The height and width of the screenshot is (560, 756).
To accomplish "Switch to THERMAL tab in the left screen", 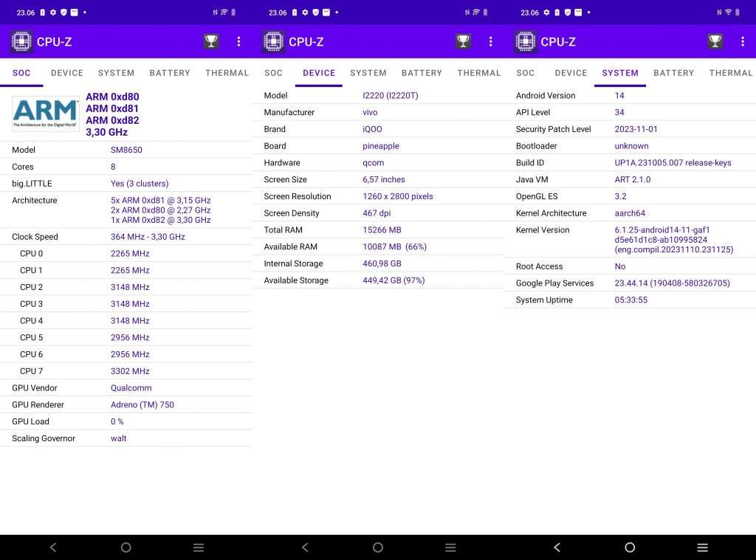I will click(x=227, y=73).
